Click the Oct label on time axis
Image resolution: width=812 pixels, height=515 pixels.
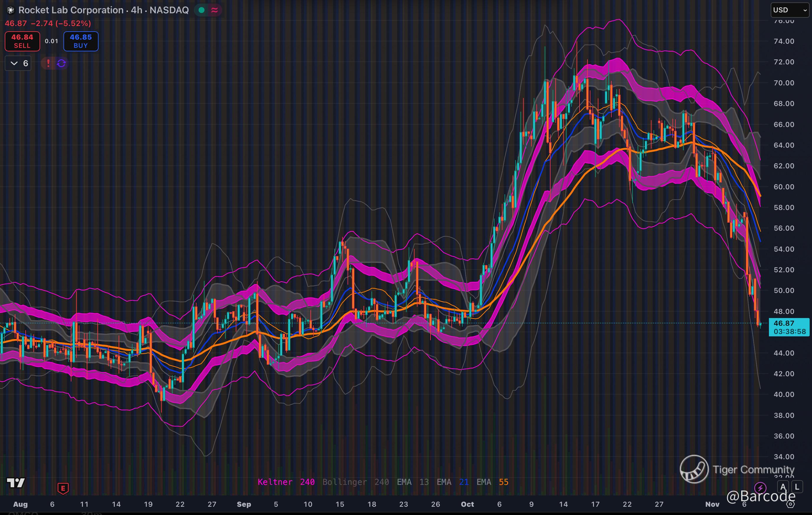point(467,504)
